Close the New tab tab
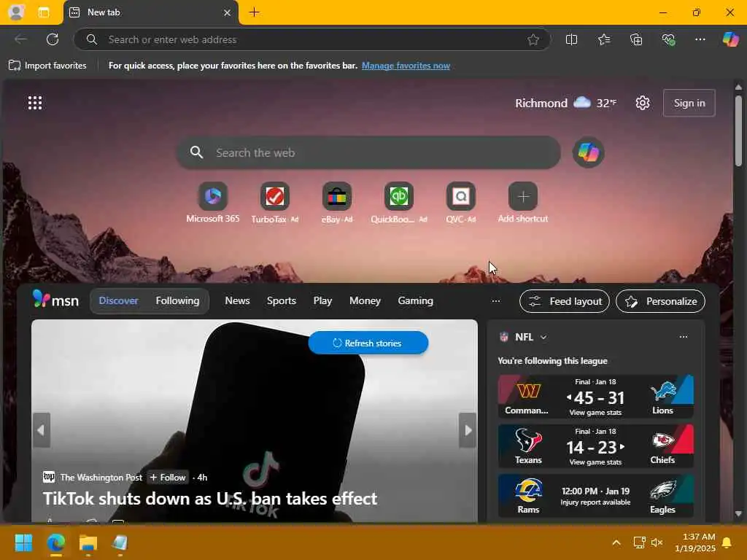 228,12
